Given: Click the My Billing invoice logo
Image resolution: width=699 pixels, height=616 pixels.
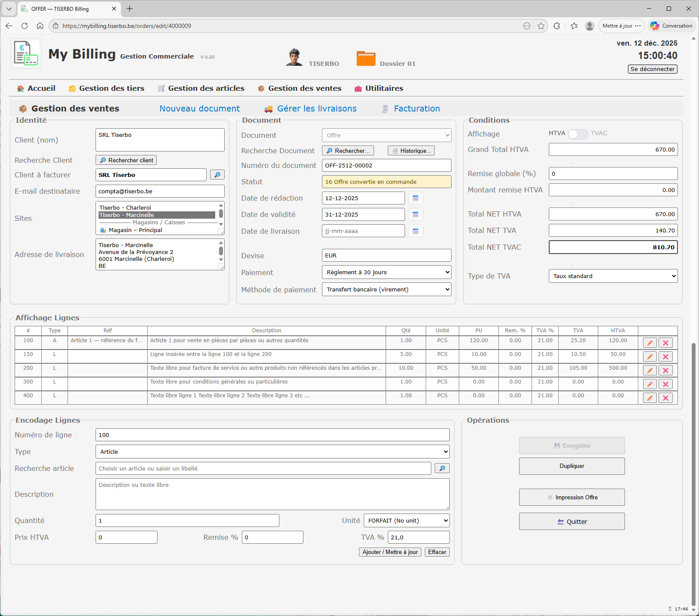Looking at the screenshot, I should click(26, 53).
